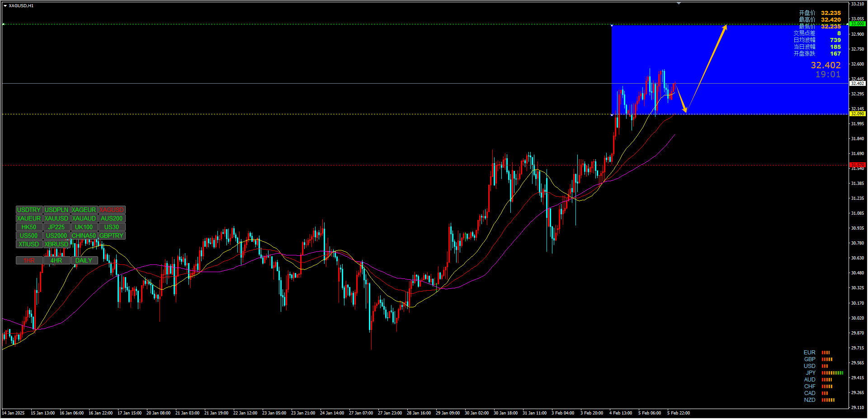Click the 5 Feb 22:00 time label

click(679, 413)
